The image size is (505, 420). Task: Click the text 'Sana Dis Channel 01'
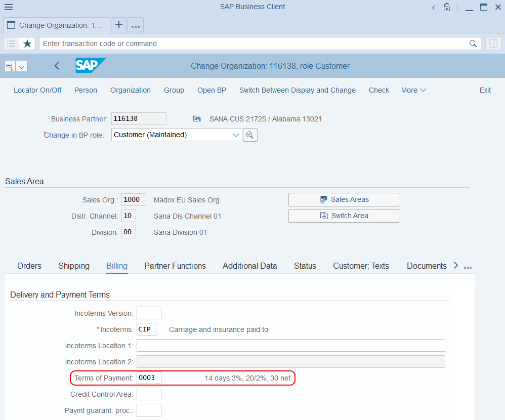pos(187,216)
